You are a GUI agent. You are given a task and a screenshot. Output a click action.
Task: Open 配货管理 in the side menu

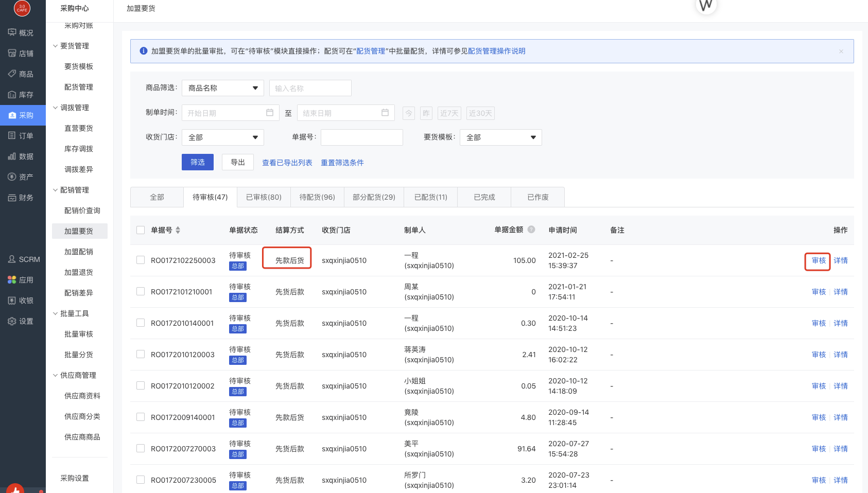pos(79,87)
